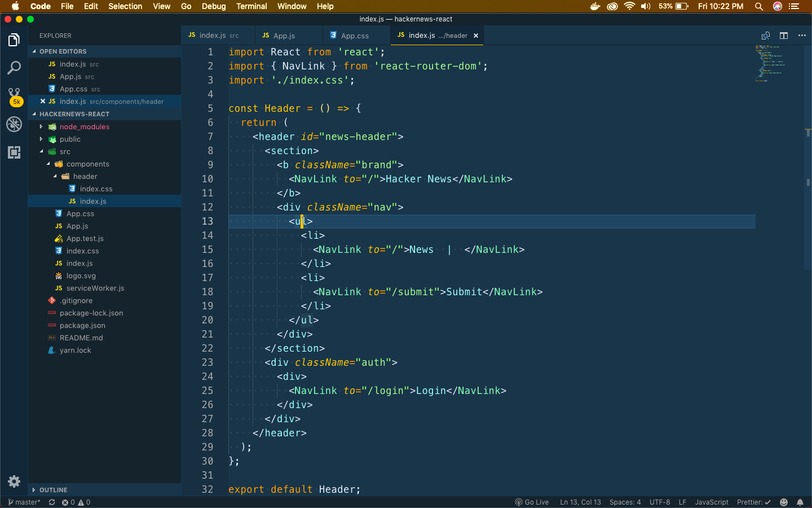Open Source Control view with 5k badge
Viewport: 812px width, 508px height.
coord(14,97)
